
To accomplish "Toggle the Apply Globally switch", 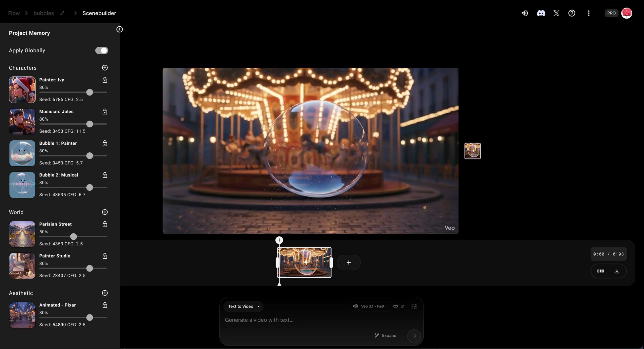I will [101, 51].
